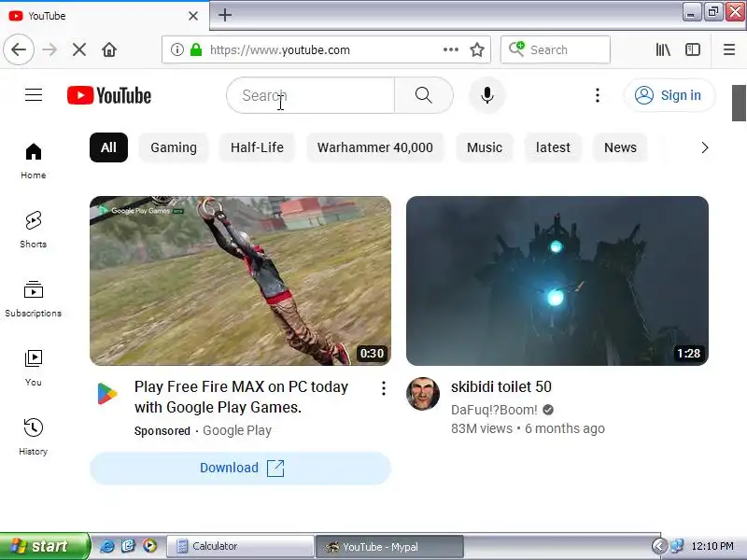Open a new browser tab
This screenshot has height=560, width=747.
(225, 15)
